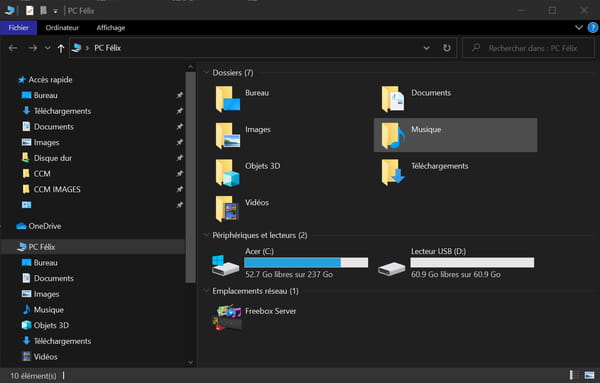Open the recent locations dropdown arrow
Image resolution: width=600 pixels, height=383 pixels.
pyautogui.click(x=47, y=48)
